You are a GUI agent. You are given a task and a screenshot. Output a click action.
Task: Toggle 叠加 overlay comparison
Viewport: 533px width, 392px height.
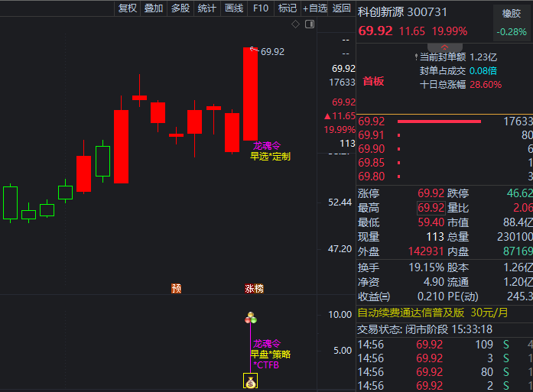point(153,8)
